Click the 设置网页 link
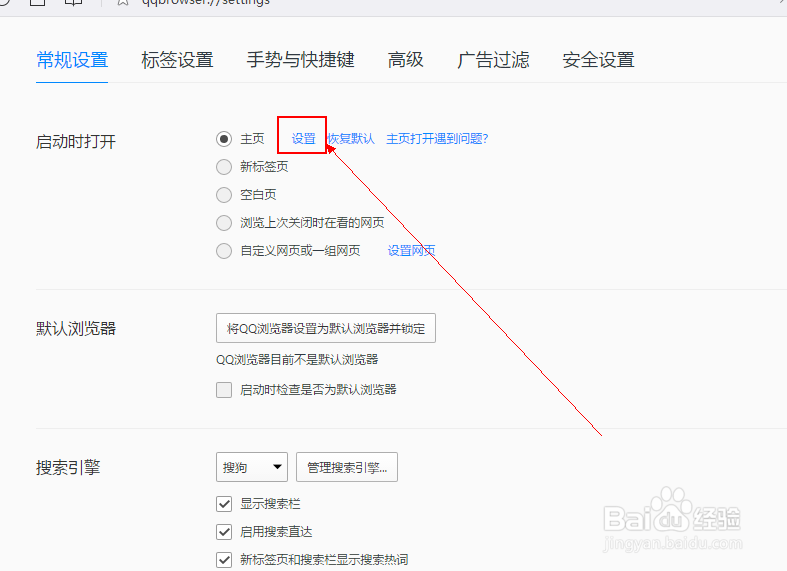 point(412,250)
